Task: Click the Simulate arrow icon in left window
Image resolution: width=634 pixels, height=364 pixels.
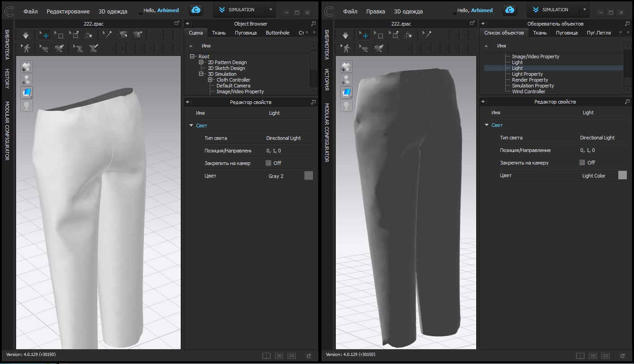Action: point(26,35)
